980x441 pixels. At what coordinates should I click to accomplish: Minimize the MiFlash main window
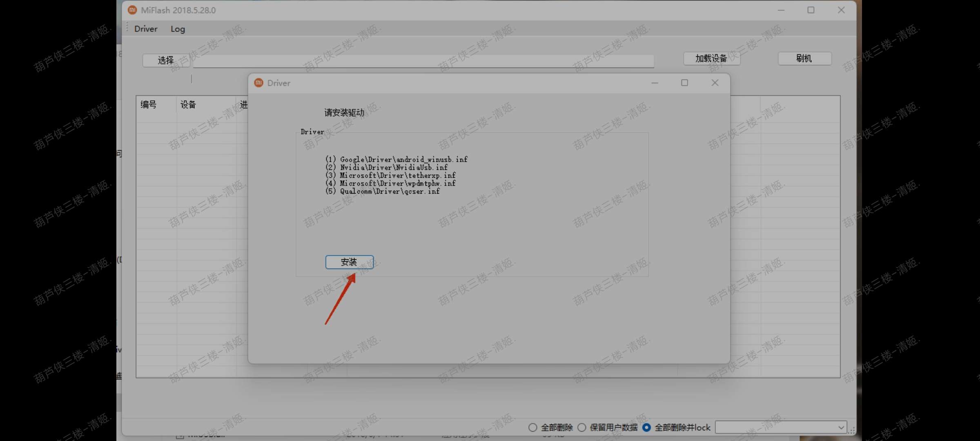(781, 10)
